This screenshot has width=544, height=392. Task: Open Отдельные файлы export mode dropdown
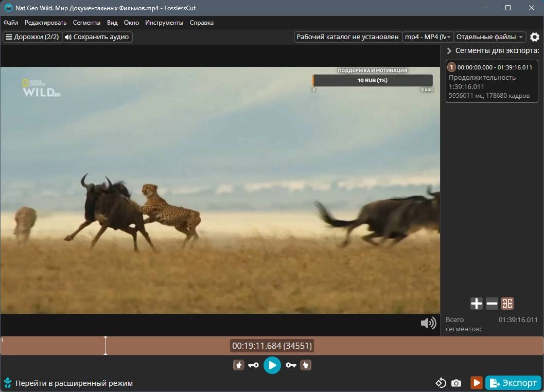489,37
